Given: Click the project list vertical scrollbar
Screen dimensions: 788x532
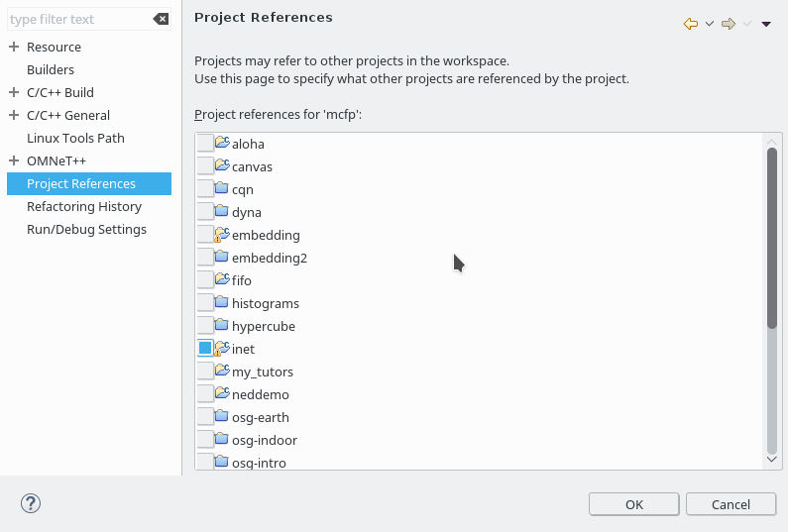Looking at the screenshot, I should [x=772, y=238].
